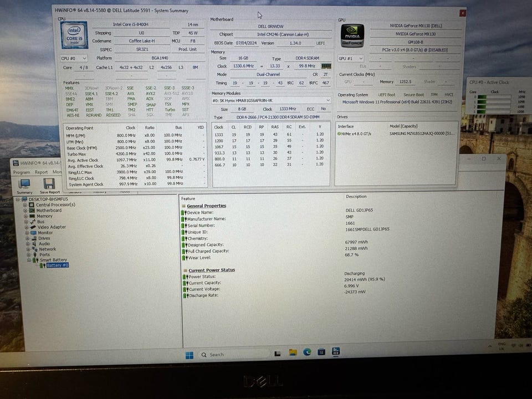Click the Intel Core i5 logo
The height and width of the screenshot is (399, 532).
(x=74, y=35)
